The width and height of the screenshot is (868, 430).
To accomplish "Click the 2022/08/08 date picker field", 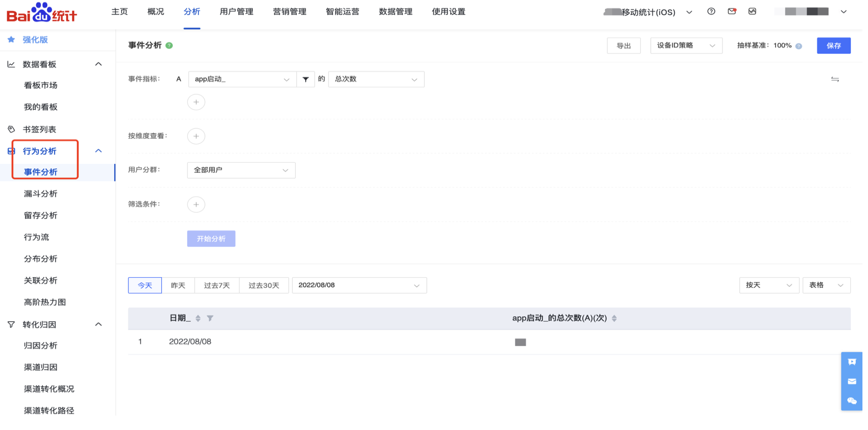I will tap(359, 285).
